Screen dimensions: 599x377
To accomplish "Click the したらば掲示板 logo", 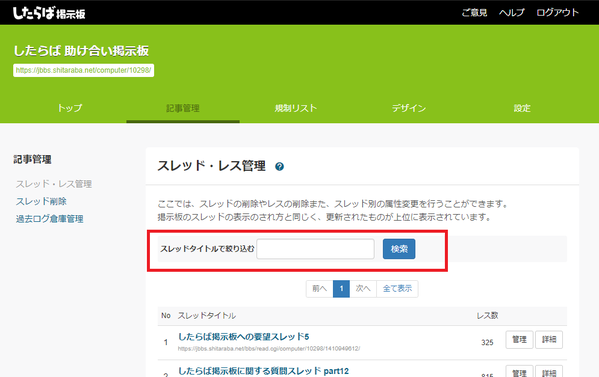I will point(49,13).
